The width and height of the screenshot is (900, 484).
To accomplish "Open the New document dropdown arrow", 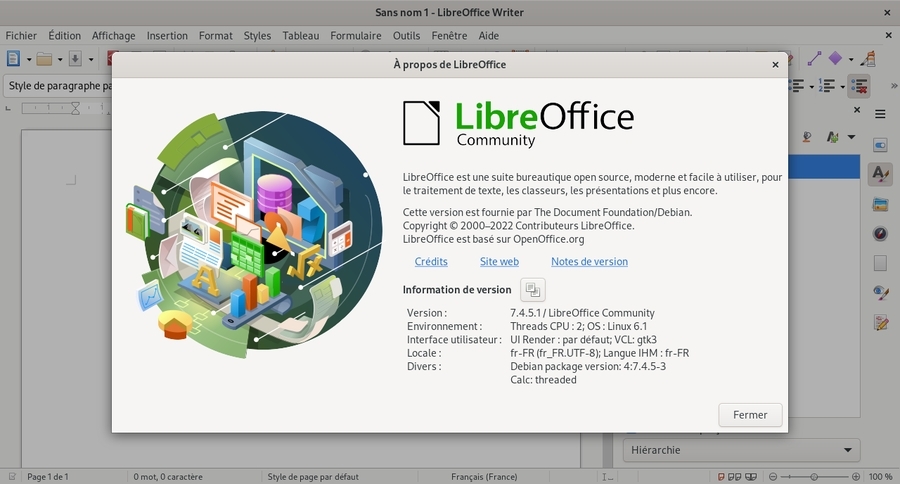I will tap(29, 59).
